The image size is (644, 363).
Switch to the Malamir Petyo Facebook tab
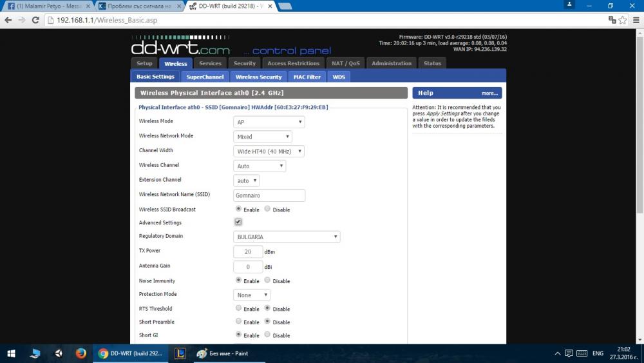point(48,6)
